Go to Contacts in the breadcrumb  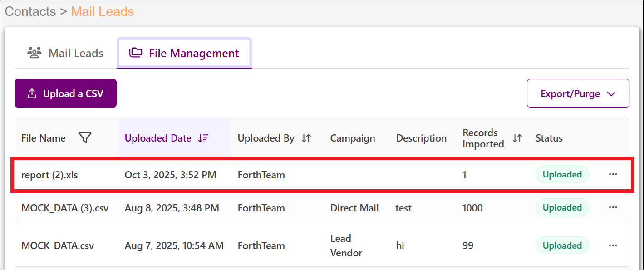(31, 11)
